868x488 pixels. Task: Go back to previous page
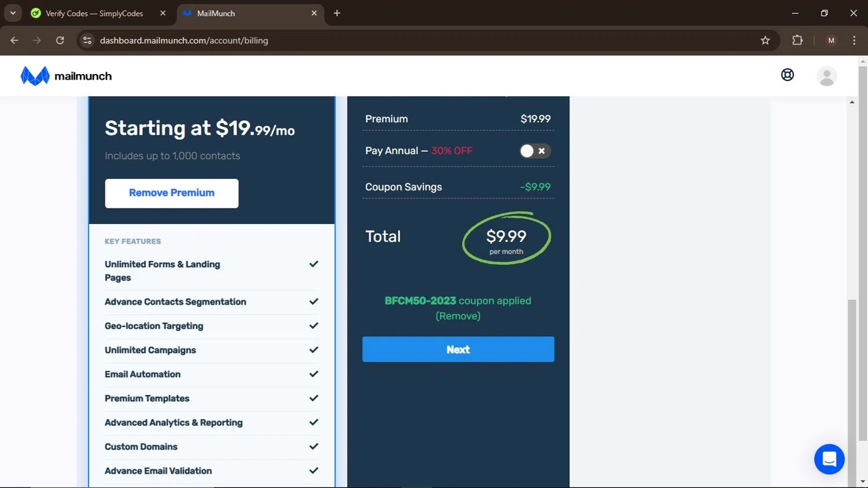pos(14,41)
